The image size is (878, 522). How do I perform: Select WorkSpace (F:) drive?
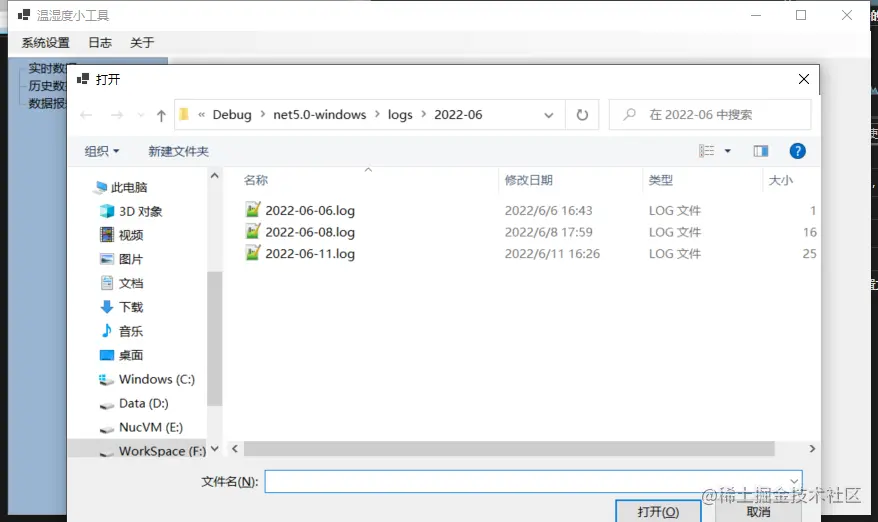[x=162, y=451]
